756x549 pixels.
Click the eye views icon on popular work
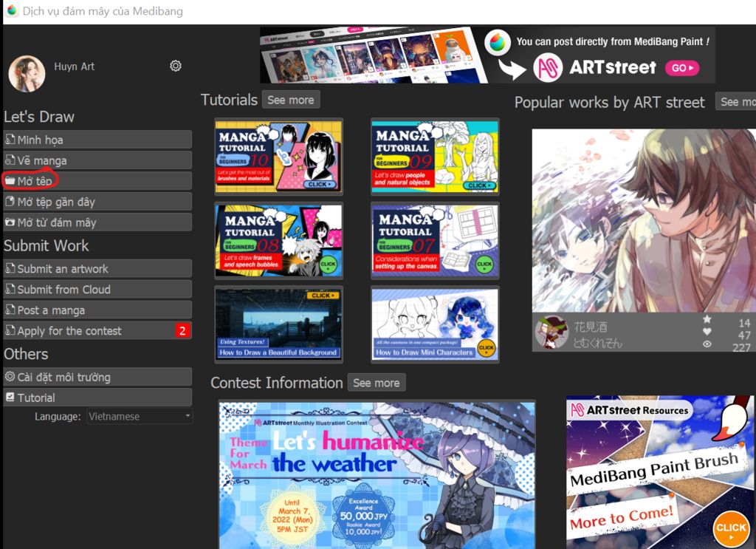(x=707, y=344)
